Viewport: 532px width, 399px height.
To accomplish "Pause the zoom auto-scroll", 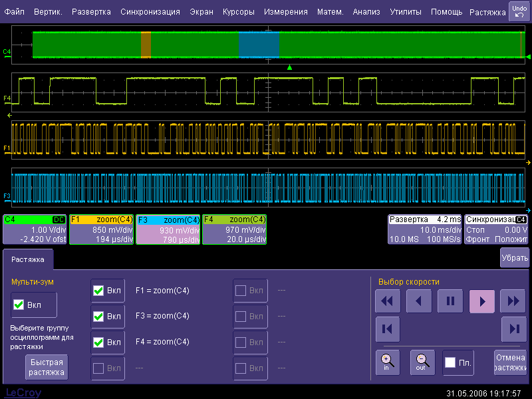I will coord(450,301).
